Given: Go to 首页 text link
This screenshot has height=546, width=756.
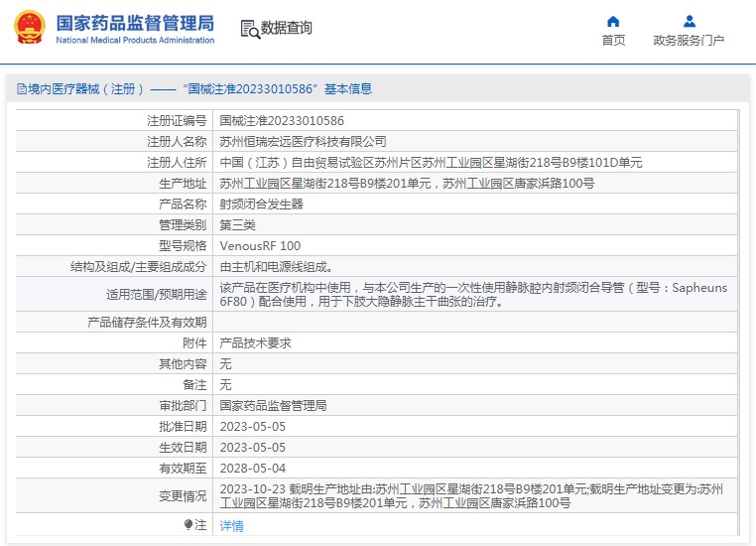Looking at the screenshot, I should click(613, 41).
